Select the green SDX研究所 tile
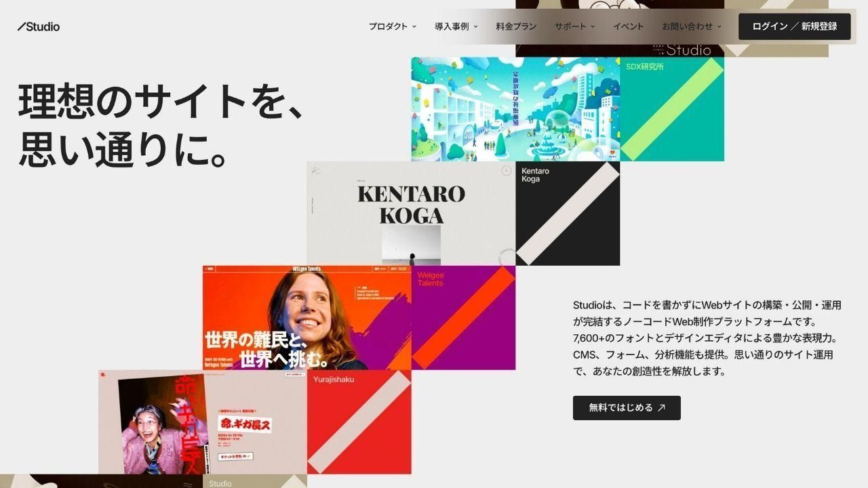Viewport: 868px width, 488px height. [672, 109]
